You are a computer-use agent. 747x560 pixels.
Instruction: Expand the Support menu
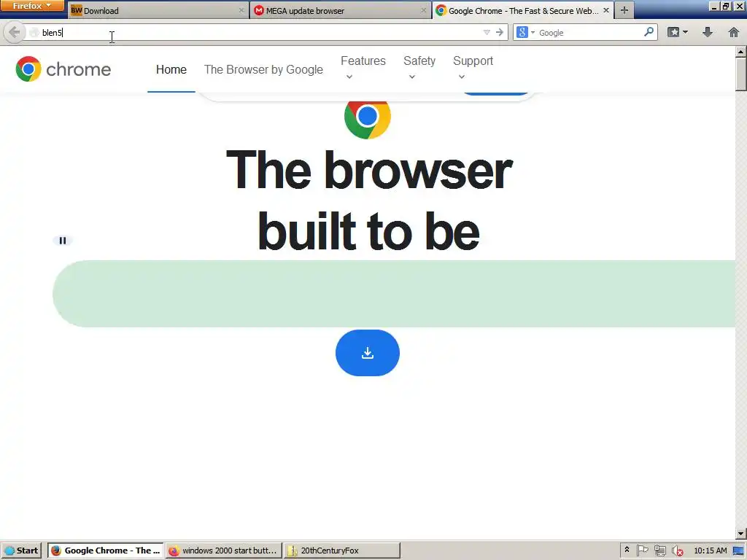click(x=473, y=66)
